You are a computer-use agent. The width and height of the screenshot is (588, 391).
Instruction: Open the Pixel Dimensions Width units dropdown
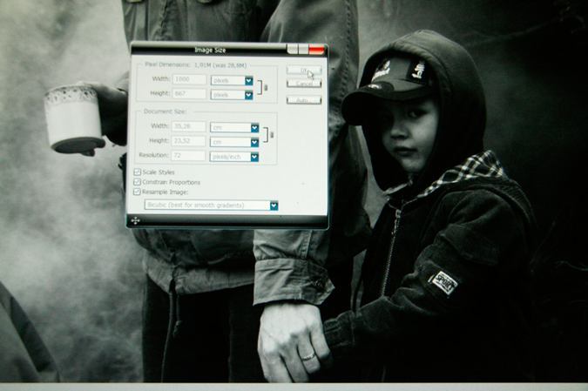(232, 80)
